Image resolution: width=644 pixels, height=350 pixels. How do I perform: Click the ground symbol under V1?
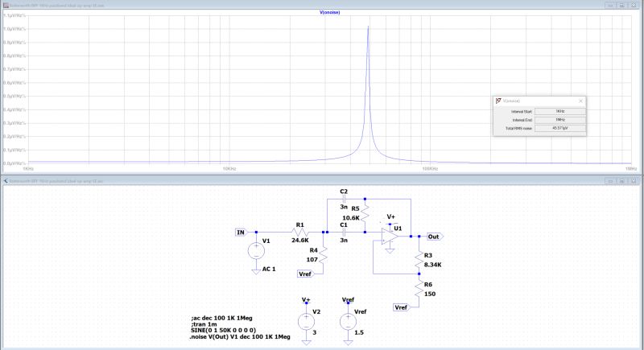click(256, 272)
